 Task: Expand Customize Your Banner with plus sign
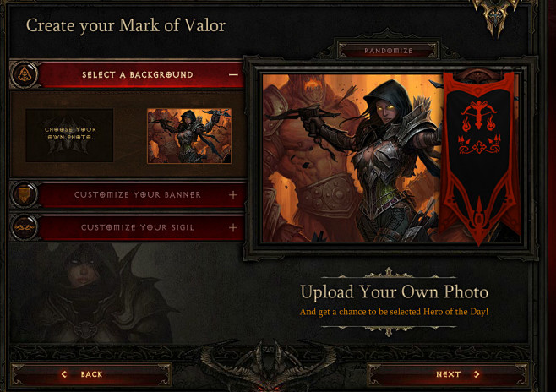[233, 194]
